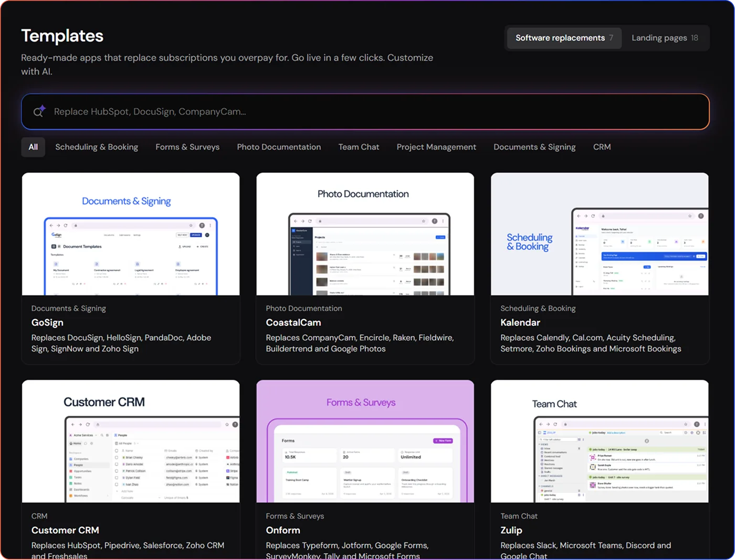Select the All category filter
This screenshot has height=560, width=735.
pyautogui.click(x=33, y=147)
